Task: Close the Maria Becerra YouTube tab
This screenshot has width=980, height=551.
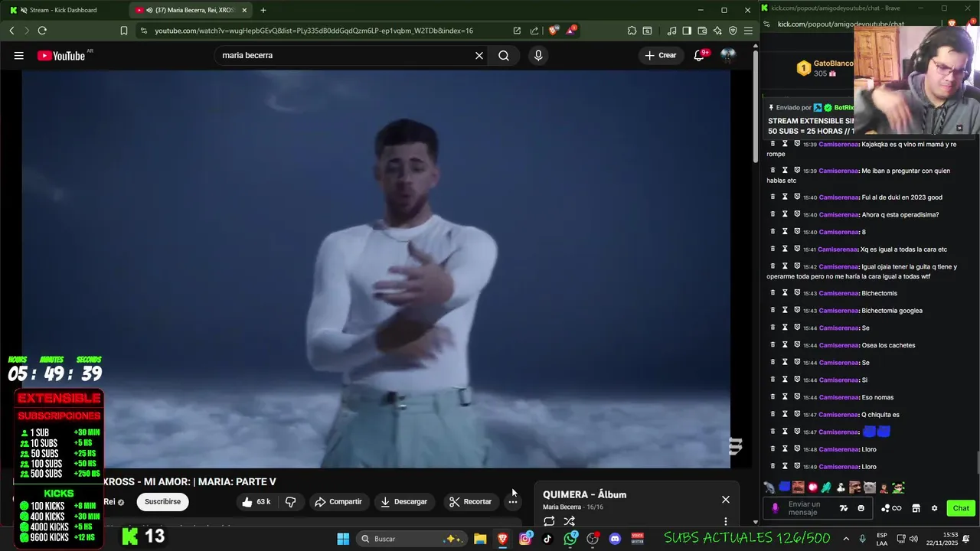Action: point(244,10)
